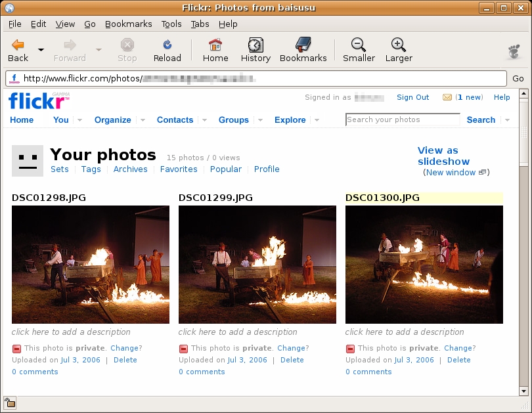
Task: Click the Back arrow toolbar icon
Action: point(18,45)
